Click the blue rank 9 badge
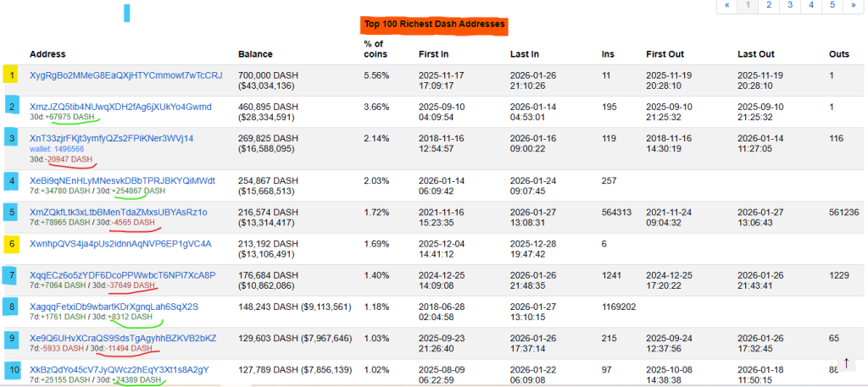The image size is (868, 387). coord(12,338)
